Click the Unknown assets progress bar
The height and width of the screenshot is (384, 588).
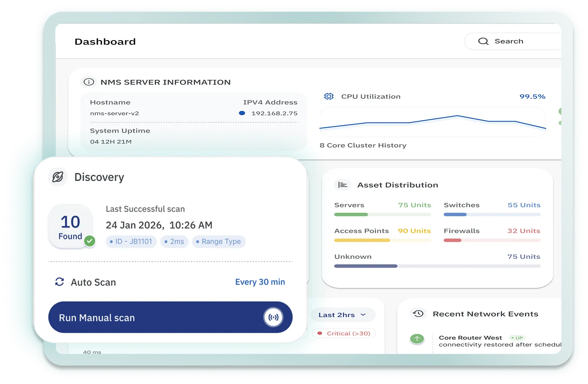click(x=437, y=266)
